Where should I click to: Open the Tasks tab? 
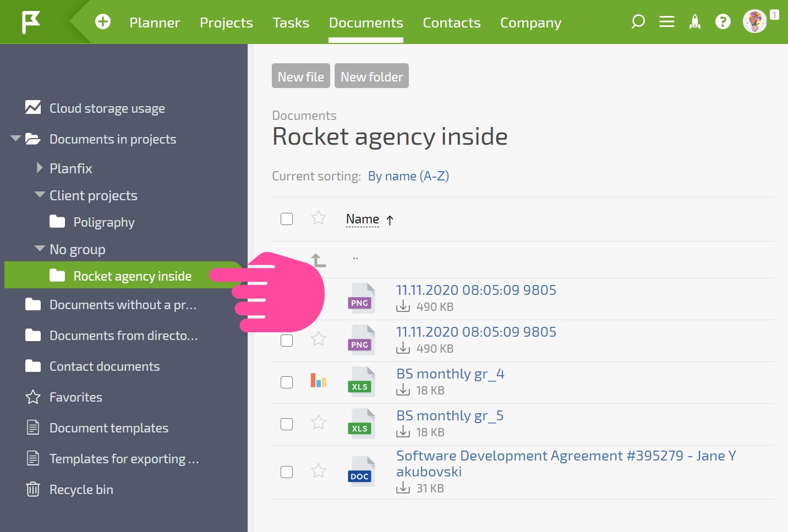[x=291, y=23]
